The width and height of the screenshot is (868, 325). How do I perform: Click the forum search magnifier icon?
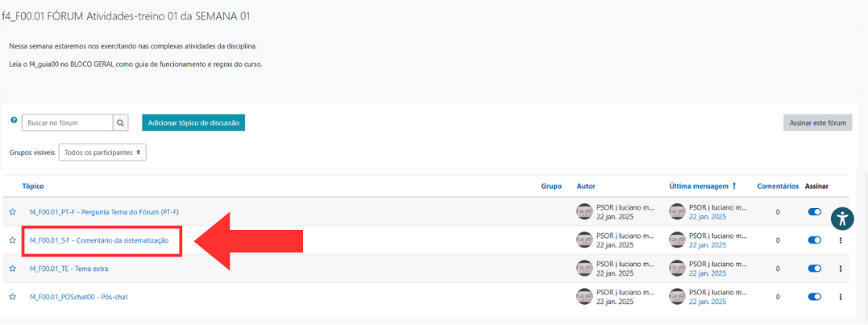coord(121,123)
